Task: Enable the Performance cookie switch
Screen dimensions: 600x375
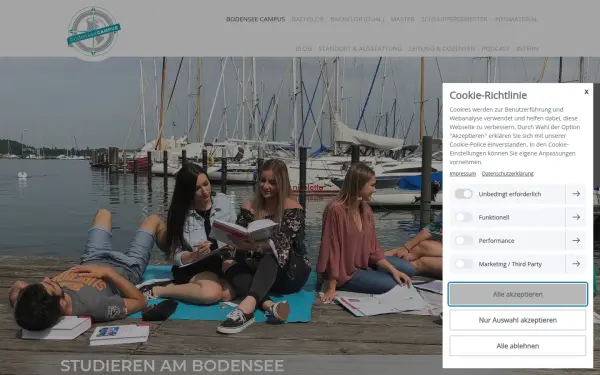Action: coord(463,241)
